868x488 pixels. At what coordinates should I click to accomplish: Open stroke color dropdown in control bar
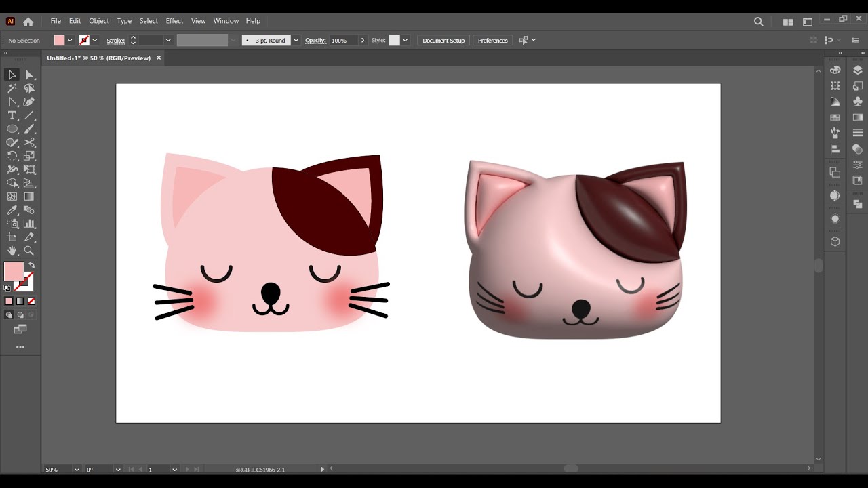[95, 41]
